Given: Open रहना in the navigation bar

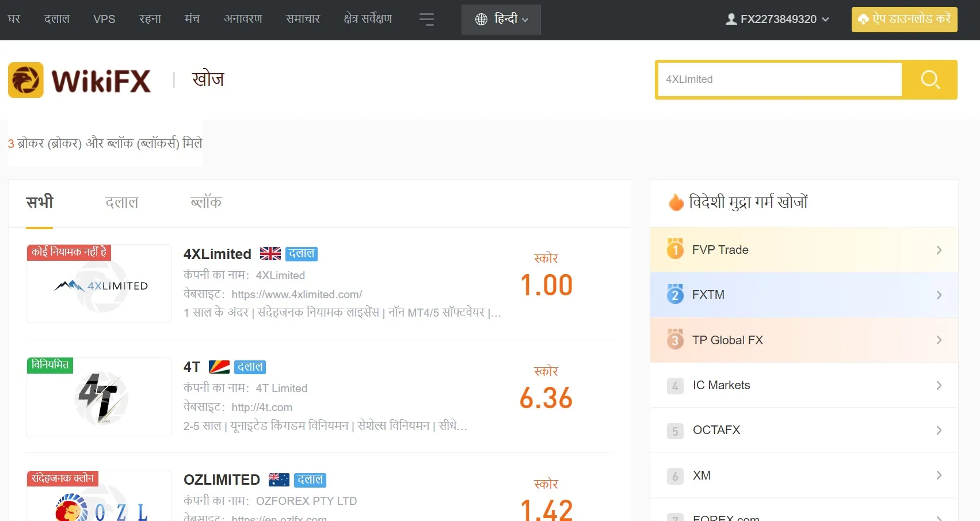Looking at the screenshot, I should tap(150, 19).
